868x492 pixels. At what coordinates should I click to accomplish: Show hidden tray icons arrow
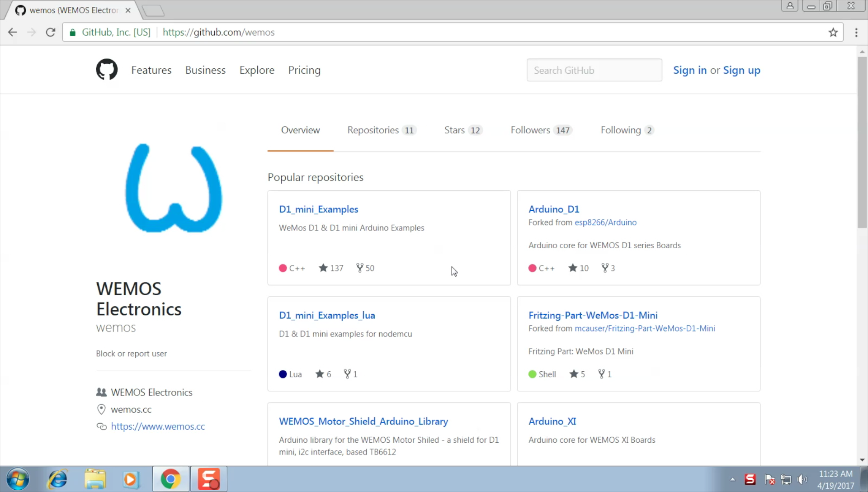point(732,479)
